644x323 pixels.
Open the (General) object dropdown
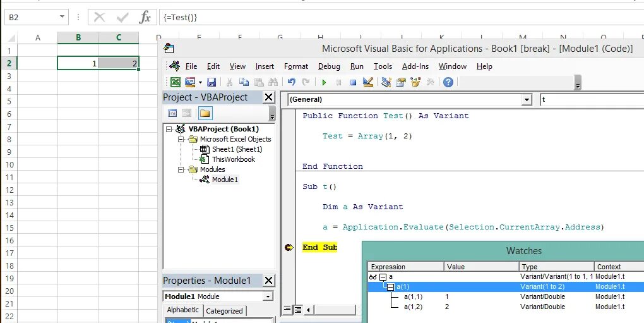coord(527,99)
